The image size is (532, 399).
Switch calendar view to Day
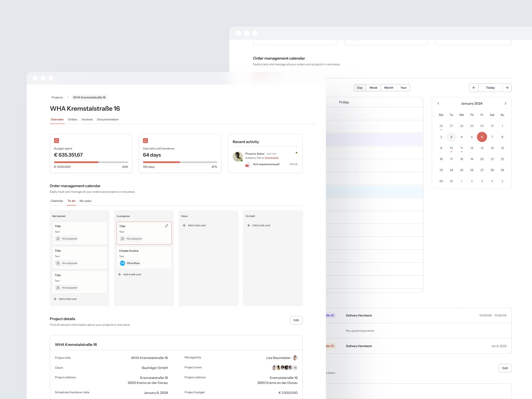(360, 88)
